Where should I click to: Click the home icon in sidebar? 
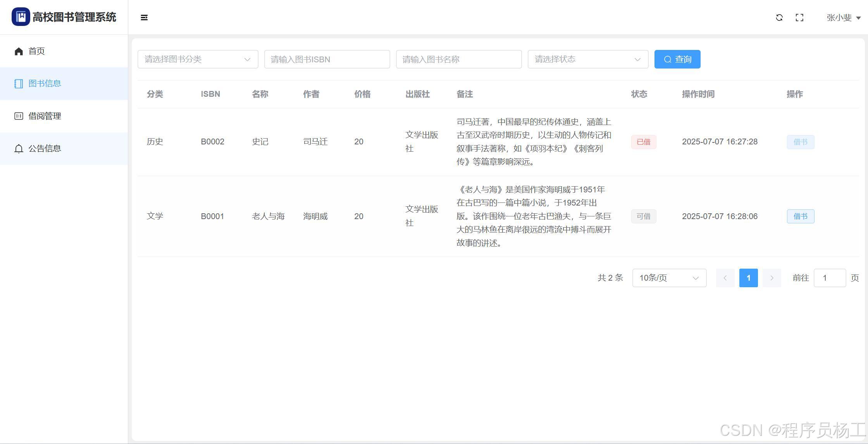point(19,51)
